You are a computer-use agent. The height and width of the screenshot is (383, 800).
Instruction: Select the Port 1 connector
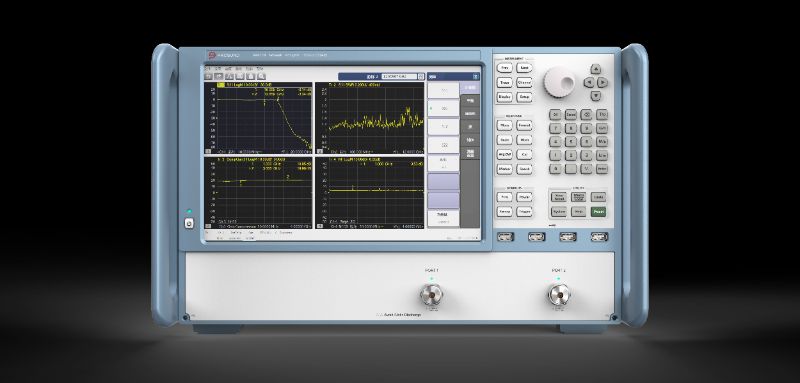pyautogui.click(x=431, y=294)
